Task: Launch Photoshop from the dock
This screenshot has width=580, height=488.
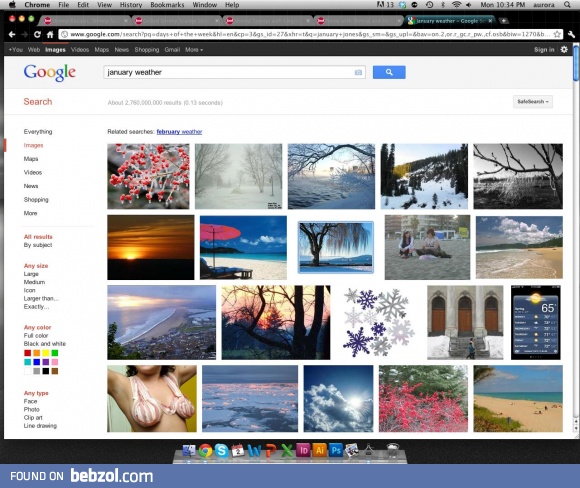Action: 336,450
